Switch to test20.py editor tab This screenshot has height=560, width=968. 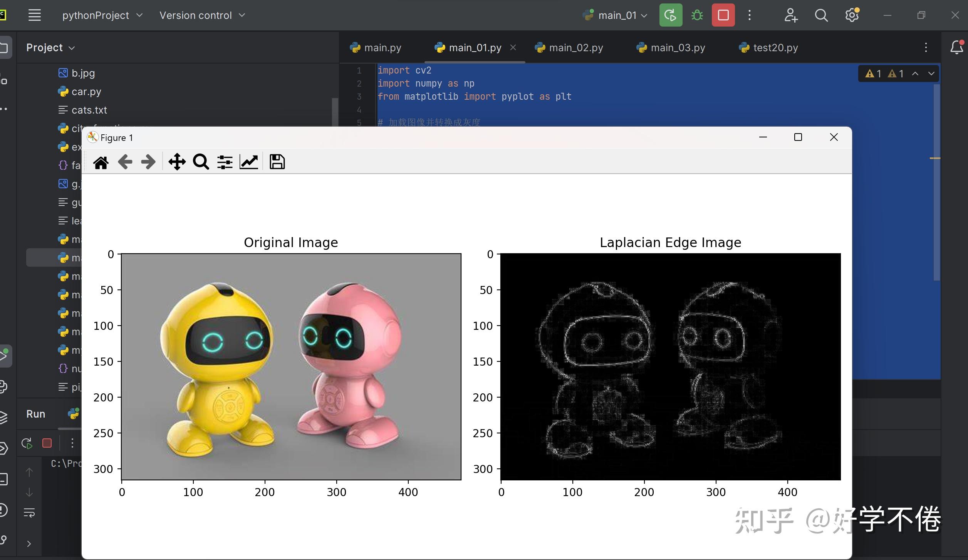(x=768, y=48)
